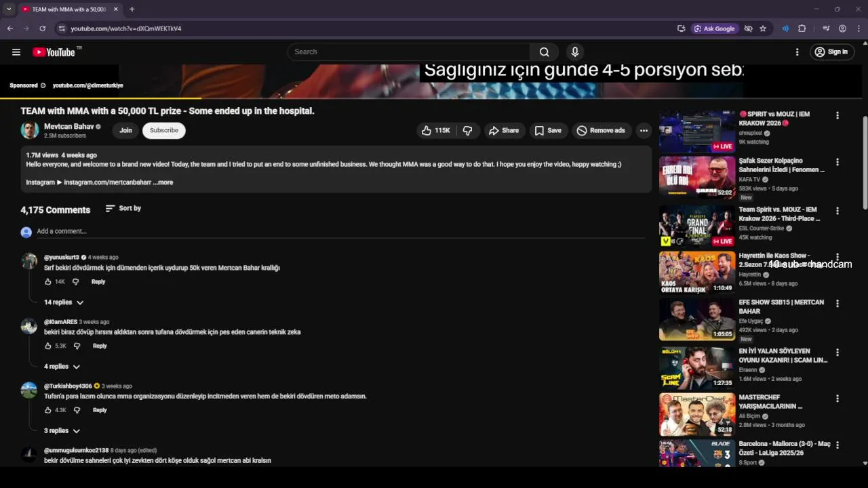Click the YouTube search input field
Viewport: 868px width, 488px height.
[x=409, y=52]
